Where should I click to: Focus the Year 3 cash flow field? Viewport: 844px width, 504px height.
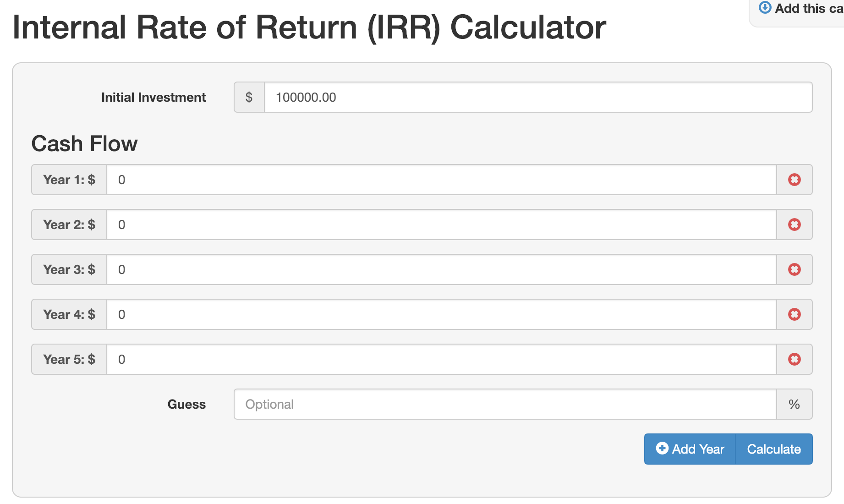coord(441,269)
